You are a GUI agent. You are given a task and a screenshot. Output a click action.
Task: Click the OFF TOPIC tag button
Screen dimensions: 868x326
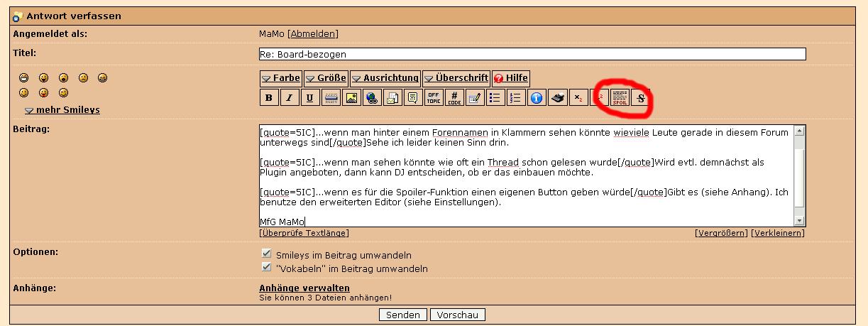(x=433, y=98)
